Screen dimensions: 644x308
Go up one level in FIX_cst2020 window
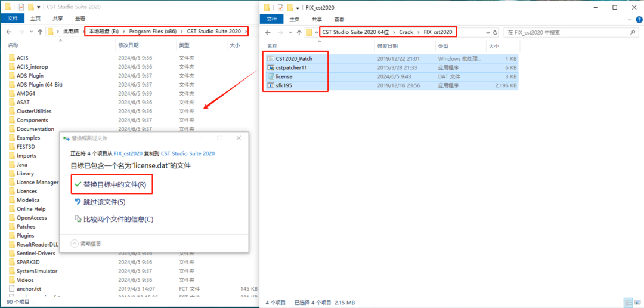point(299,32)
